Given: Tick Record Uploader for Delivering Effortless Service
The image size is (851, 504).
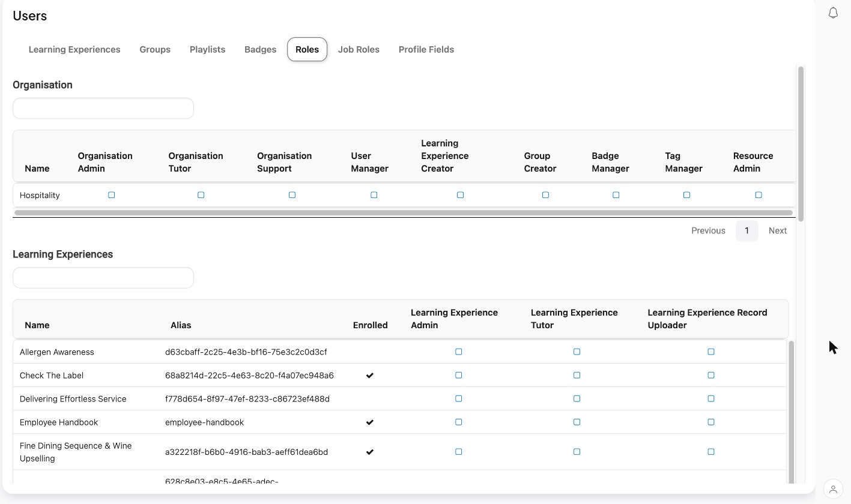Looking at the screenshot, I should coord(710,398).
